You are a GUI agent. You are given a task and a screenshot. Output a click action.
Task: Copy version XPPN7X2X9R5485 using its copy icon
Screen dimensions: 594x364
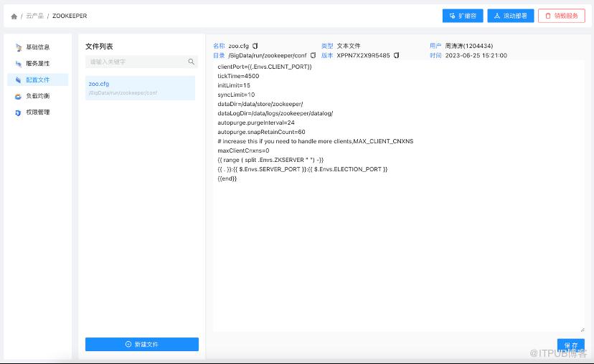[x=397, y=55]
